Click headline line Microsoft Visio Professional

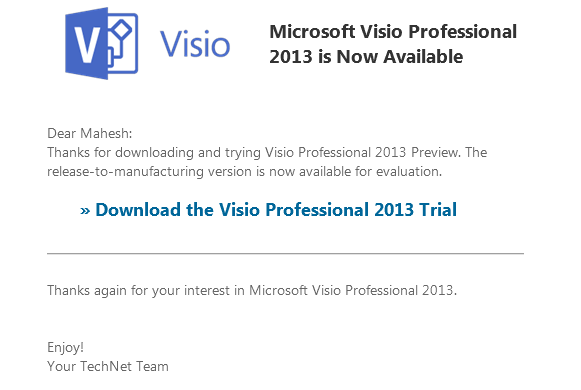click(x=393, y=31)
